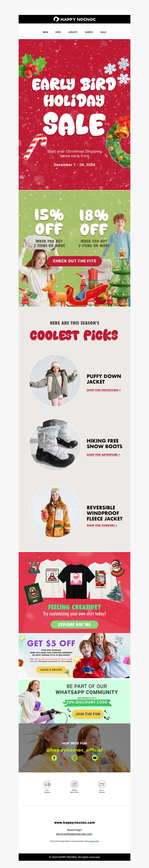Go to the ADULTS menu item
The width and height of the screenshot is (149, 868).
tap(73, 32)
